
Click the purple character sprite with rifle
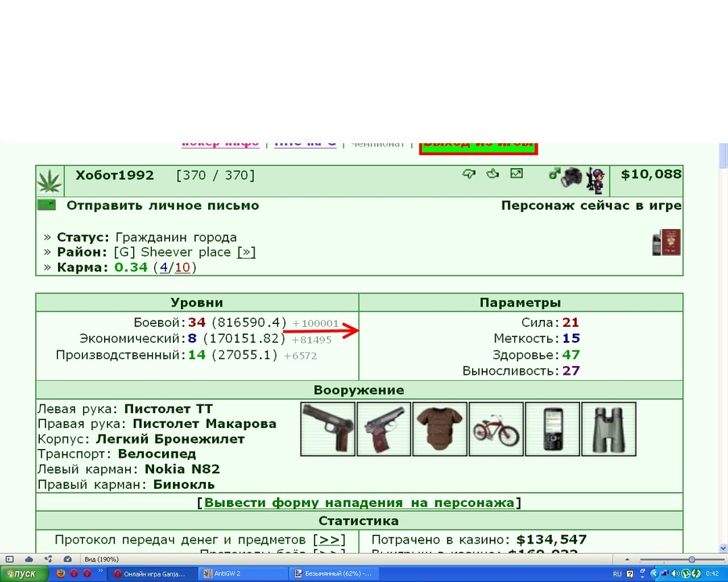point(596,181)
